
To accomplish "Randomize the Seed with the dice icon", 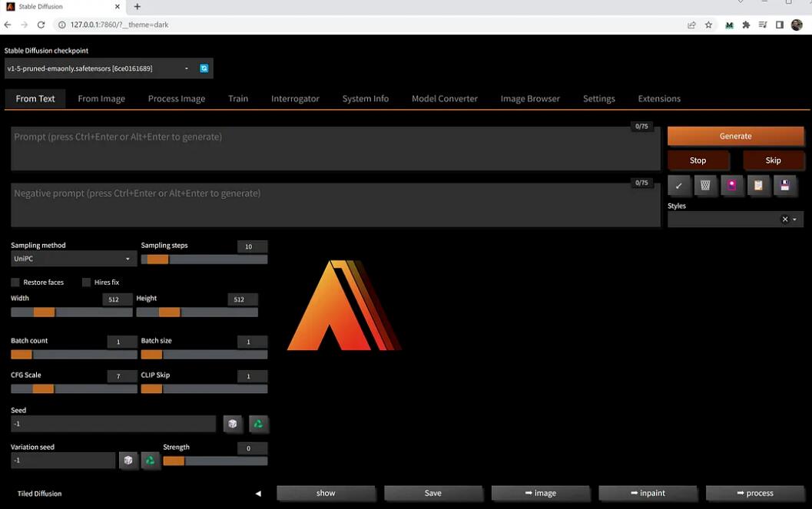I will (233, 424).
